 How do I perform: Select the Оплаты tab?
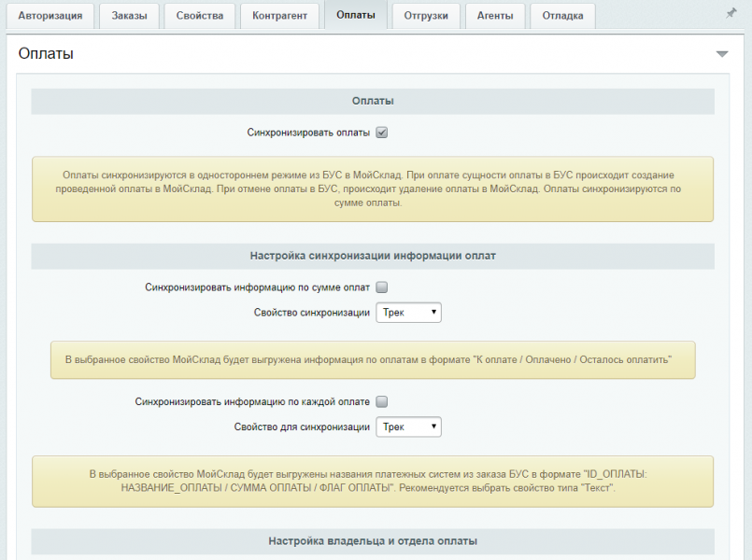[355, 15]
